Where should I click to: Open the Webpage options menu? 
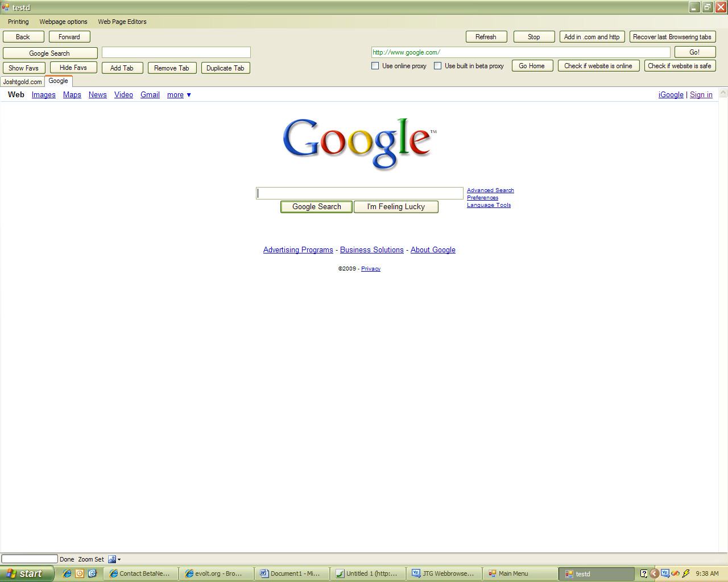63,22
